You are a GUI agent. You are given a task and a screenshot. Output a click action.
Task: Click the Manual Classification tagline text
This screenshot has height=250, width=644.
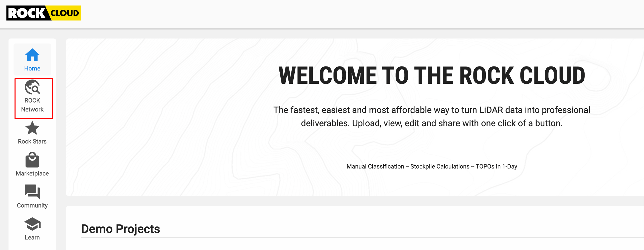pos(432,166)
